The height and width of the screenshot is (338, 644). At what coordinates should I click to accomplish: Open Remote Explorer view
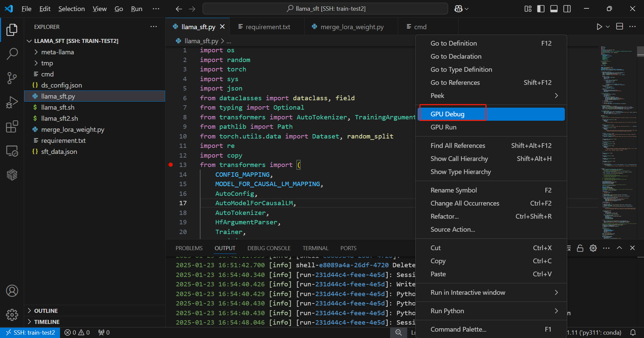[x=12, y=151]
